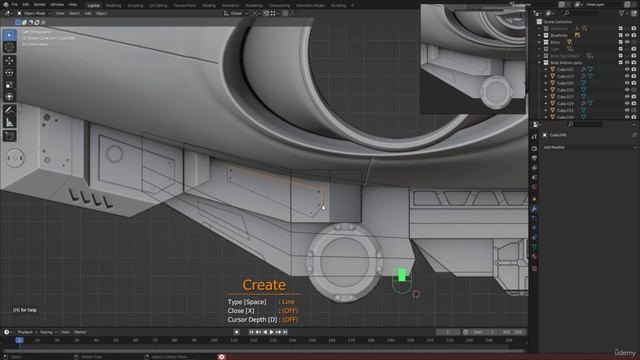This screenshot has height=360, width=640.
Task: Select the Select Box tool
Action: pos(9,35)
